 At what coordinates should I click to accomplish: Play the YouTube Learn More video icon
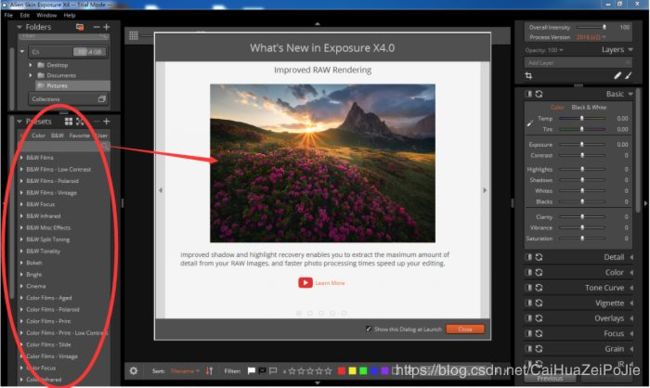(x=306, y=283)
